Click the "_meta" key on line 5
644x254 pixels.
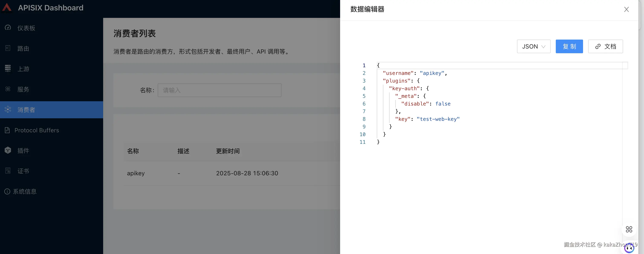tap(406, 96)
